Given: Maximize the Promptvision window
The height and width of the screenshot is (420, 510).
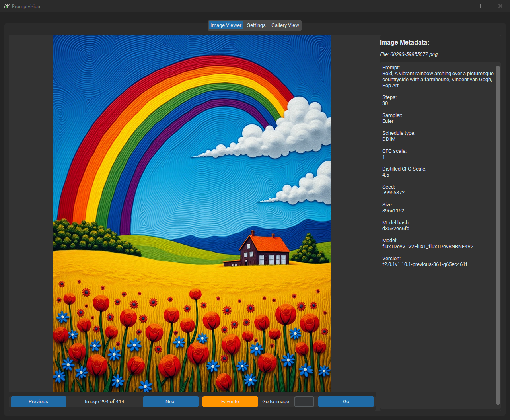Looking at the screenshot, I should click(482, 6).
